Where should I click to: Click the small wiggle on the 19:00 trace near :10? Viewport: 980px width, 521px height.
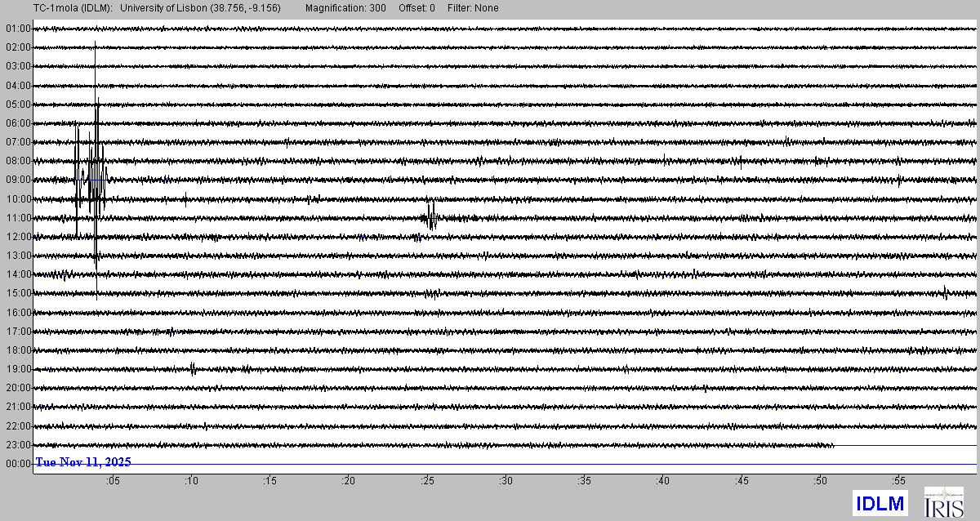click(x=193, y=368)
